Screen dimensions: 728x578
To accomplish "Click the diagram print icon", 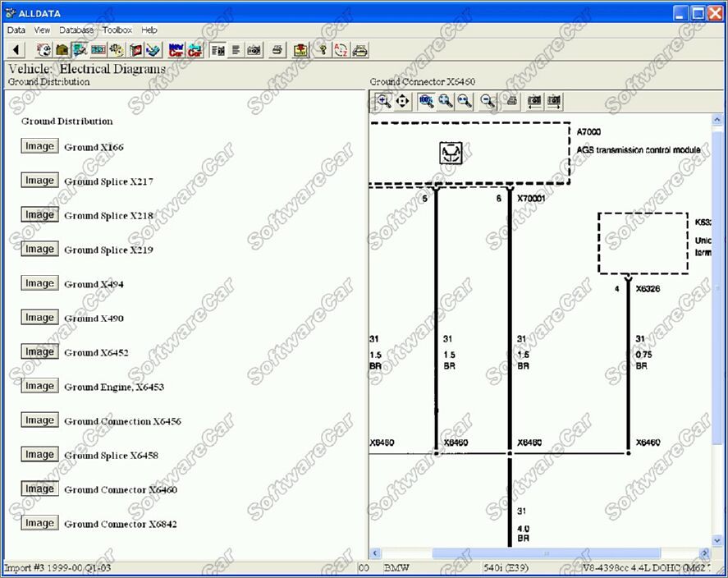I will (511, 101).
